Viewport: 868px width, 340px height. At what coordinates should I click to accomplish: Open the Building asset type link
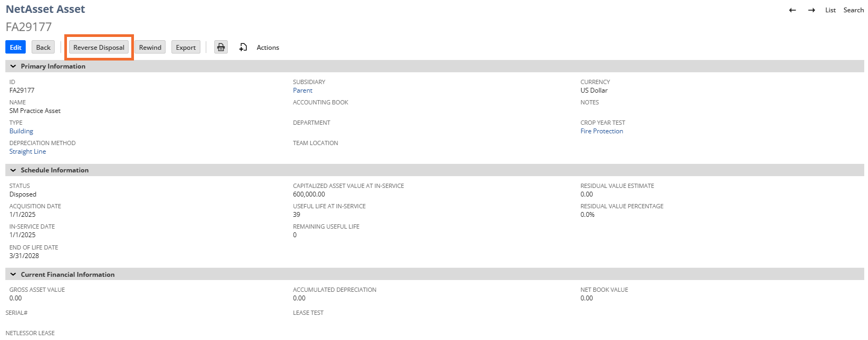pos(21,131)
